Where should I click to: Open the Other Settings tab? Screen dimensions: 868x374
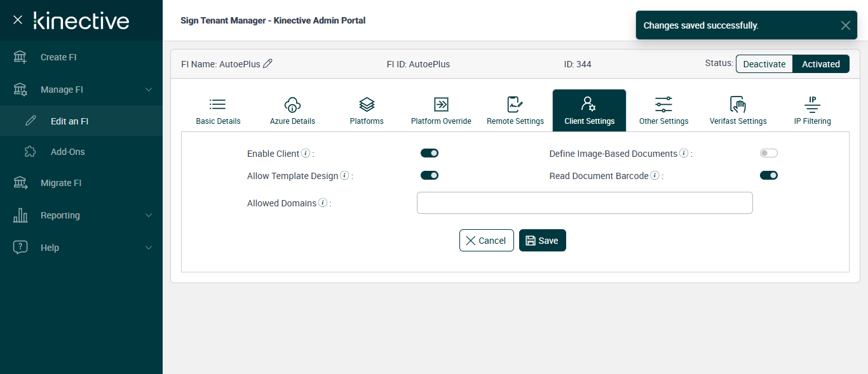coord(663,110)
